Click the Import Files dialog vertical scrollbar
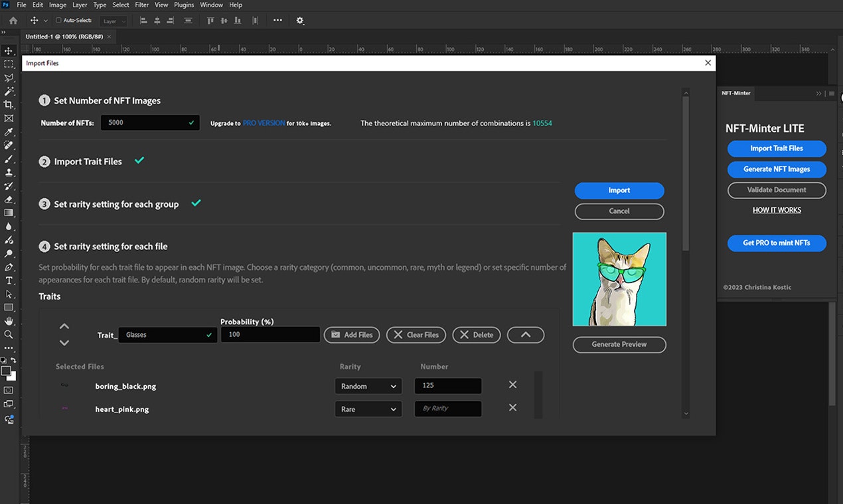 686,172
